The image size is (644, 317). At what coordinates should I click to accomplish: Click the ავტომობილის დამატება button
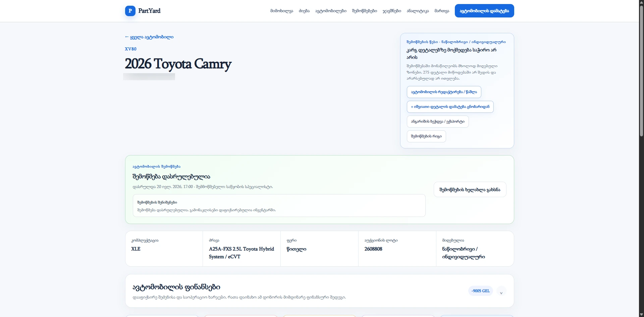click(484, 11)
